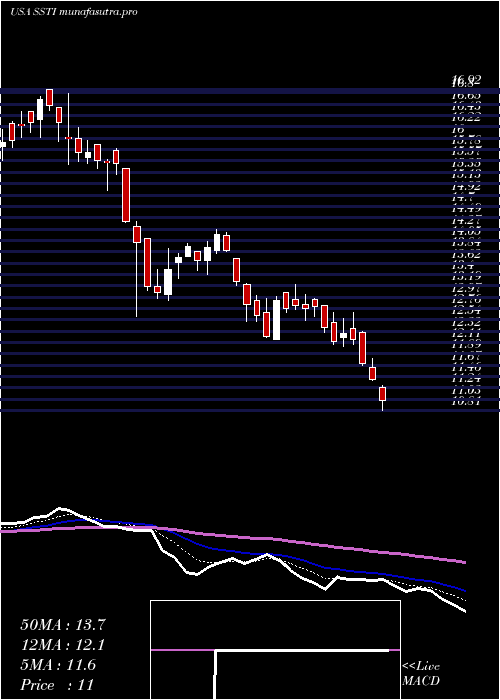Screen dimensions: 500x700
Task: Click the 16.22 price axis label
Action: [x=466, y=118]
